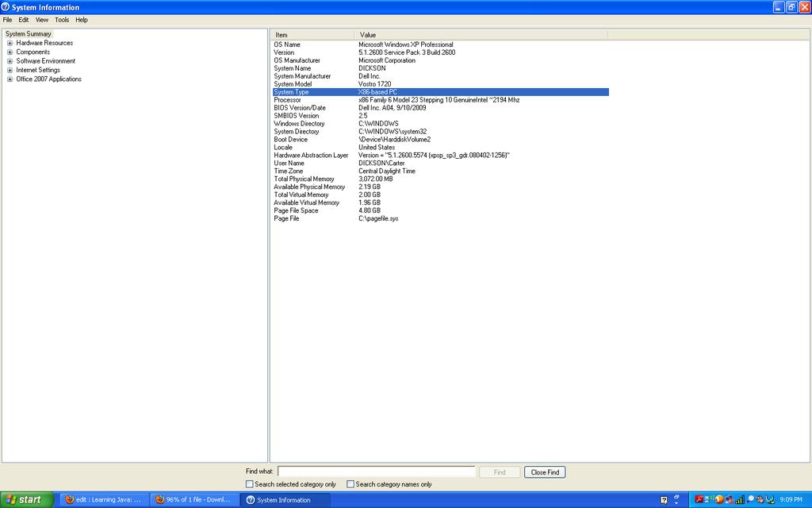This screenshot has height=508, width=812.
Task: Open the Help menu
Action: [82, 20]
